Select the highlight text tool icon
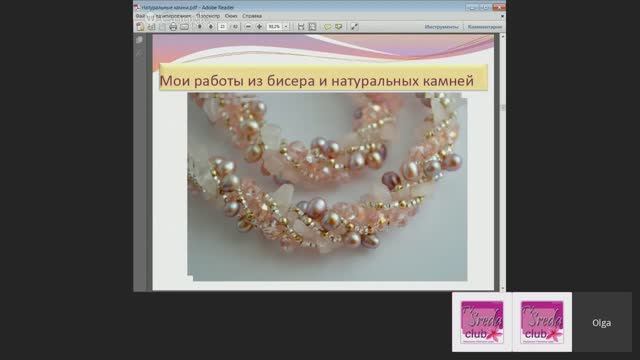Screen dimensions: 640x360 (338, 27)
